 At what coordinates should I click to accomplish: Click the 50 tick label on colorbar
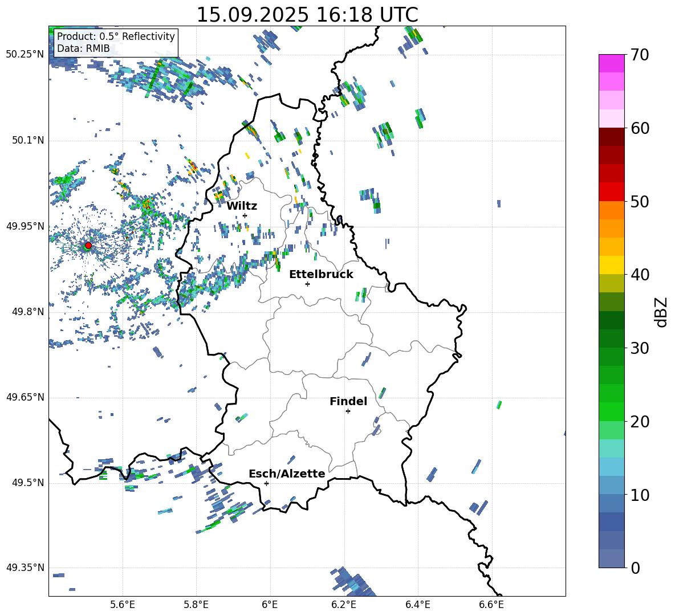(x=640, y=202)
